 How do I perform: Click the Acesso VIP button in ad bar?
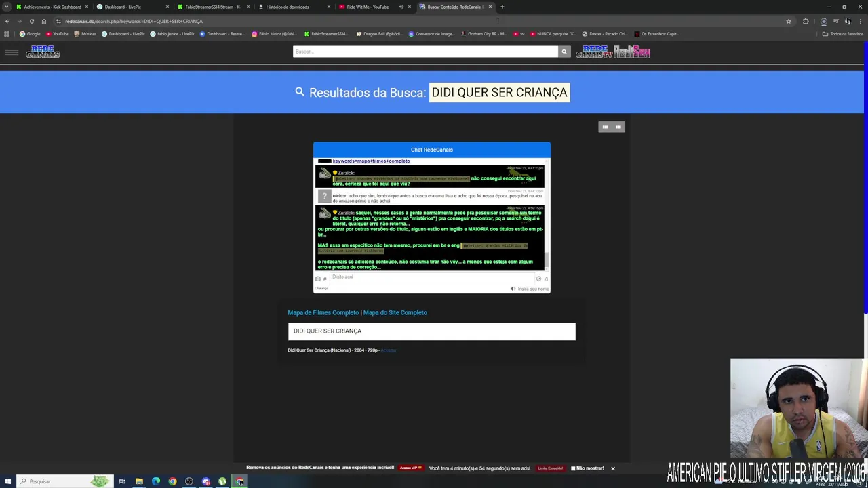[410, 468]
